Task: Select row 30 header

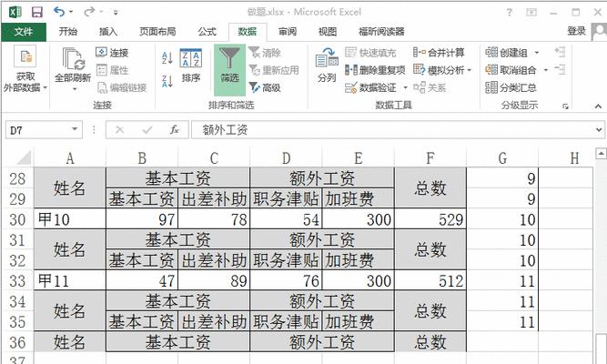Action: [17, 219]
